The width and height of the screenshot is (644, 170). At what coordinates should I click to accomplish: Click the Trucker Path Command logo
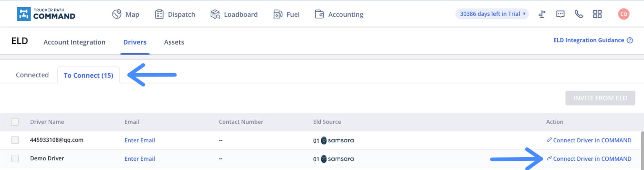coord(46,14)
